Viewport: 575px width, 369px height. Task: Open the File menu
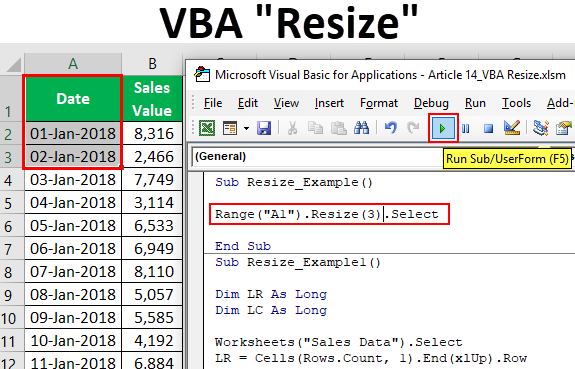[213, 103]
